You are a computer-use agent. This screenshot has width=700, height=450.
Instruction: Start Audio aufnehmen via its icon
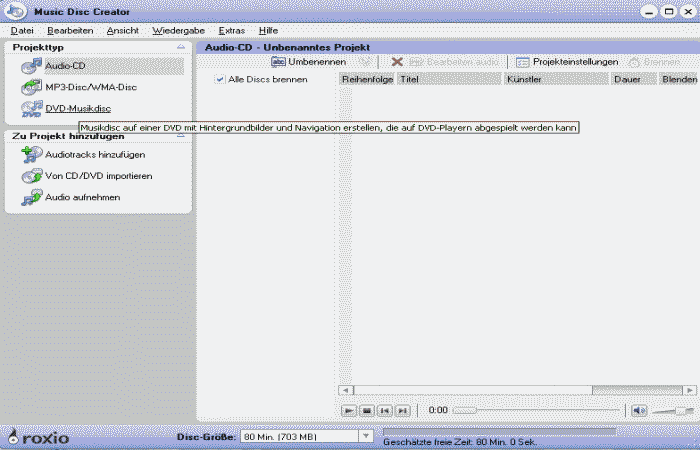point(30,197)
